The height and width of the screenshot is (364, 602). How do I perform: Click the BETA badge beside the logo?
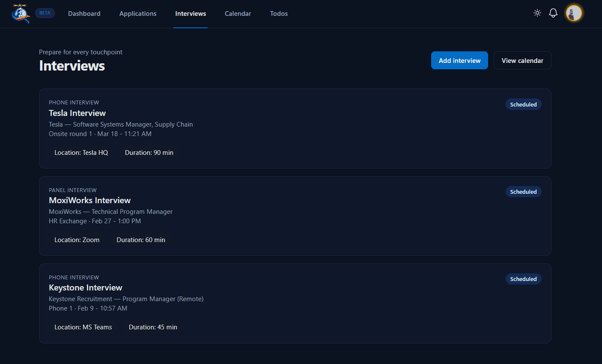click(x=45, y=13)
